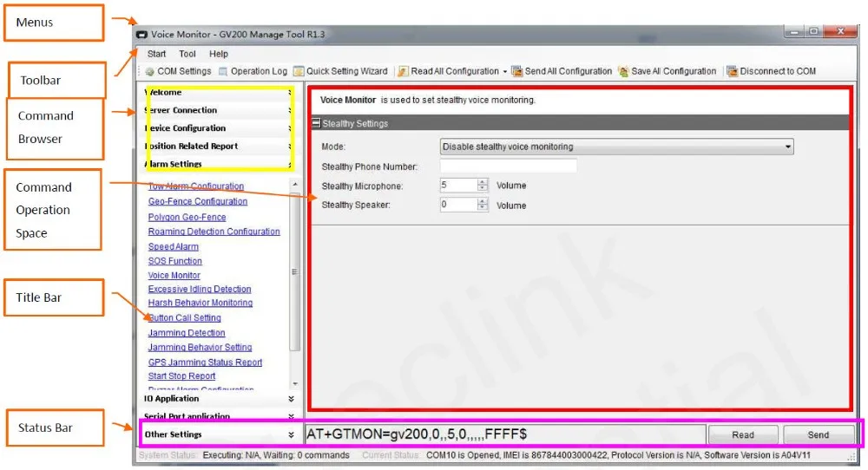
Task: Launch the Quick Setting Wizard
Action: point(341,71)
